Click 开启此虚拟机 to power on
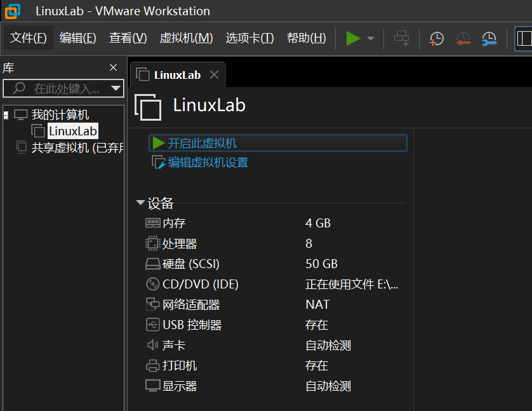This screenshot has height=411, width=532. 202,143
